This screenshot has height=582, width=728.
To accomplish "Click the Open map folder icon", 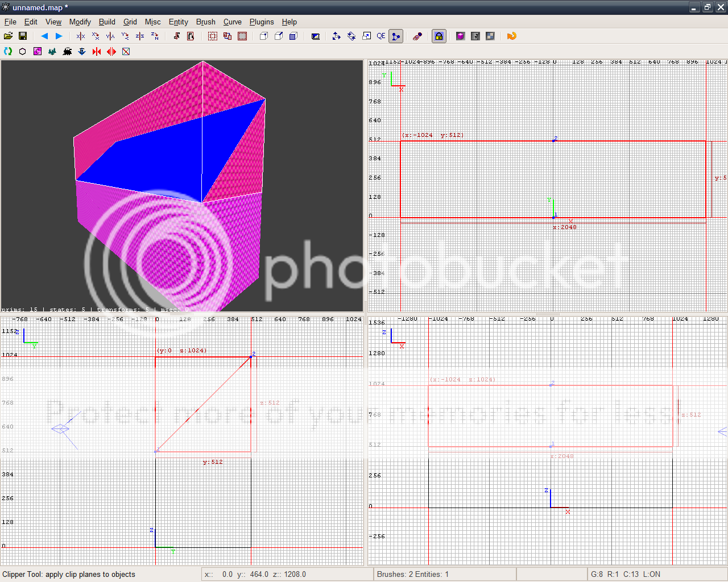I will tap(8, 36).
